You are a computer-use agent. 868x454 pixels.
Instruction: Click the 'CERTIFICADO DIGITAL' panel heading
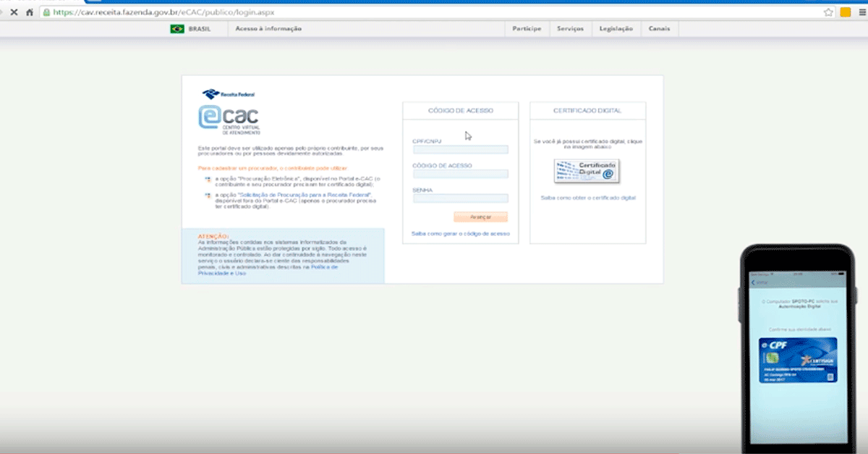(587, 111)
